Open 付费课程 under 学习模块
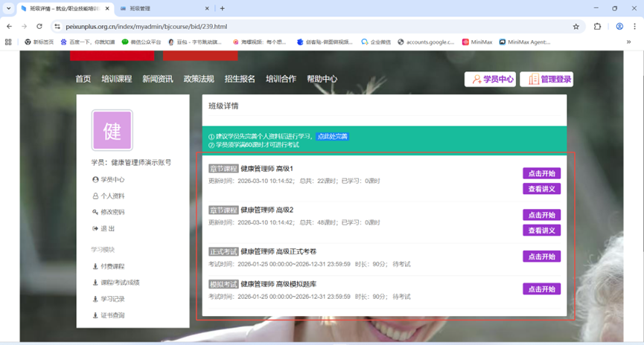 point(112,266)
